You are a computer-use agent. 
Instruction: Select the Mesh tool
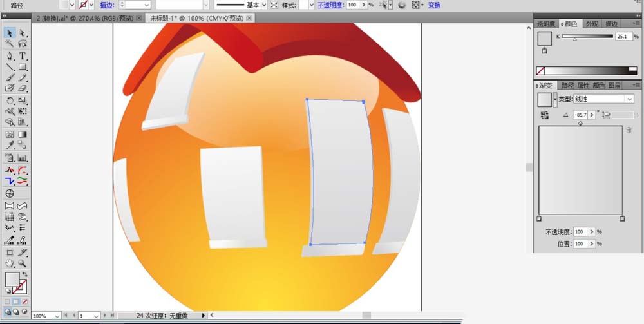click(10, 134)
